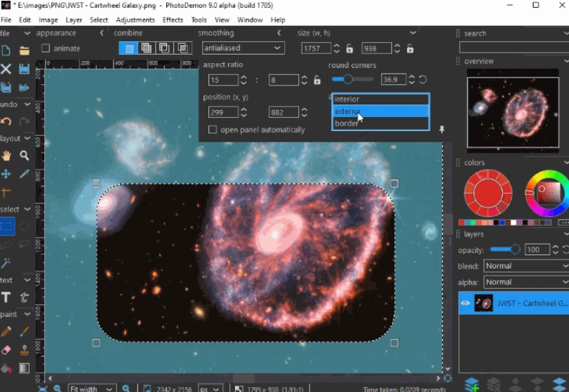This screenshot has width=569, height=392.
Task: Pick the Color picker eyedropper tool
Action: pyautogui.click(x=25, y=174)
